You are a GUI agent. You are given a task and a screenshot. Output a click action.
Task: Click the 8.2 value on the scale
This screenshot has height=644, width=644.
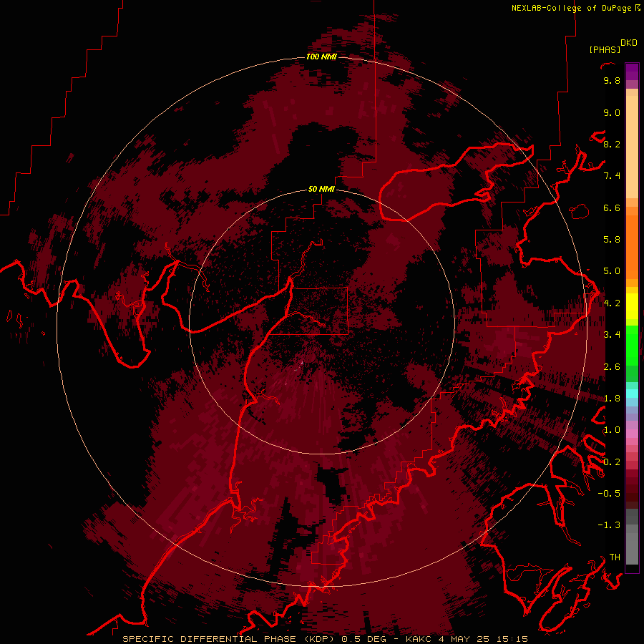tap(612, 144)
